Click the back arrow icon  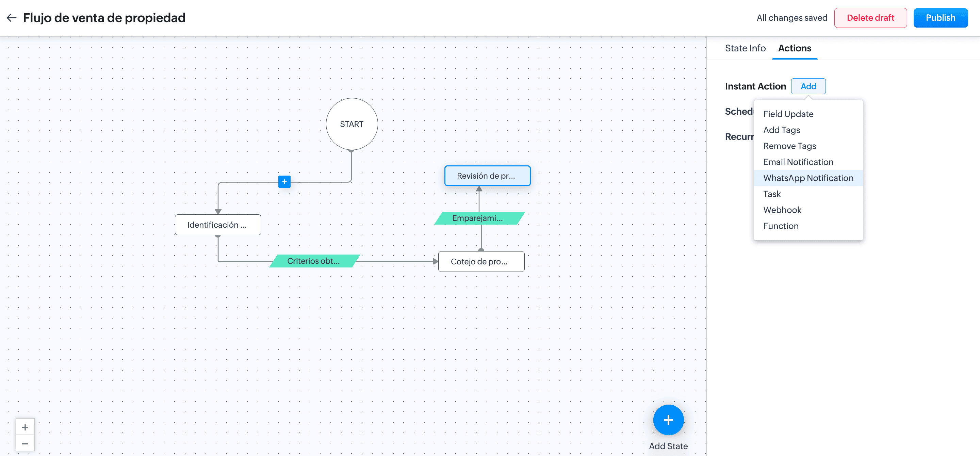[x=12, y=17]
